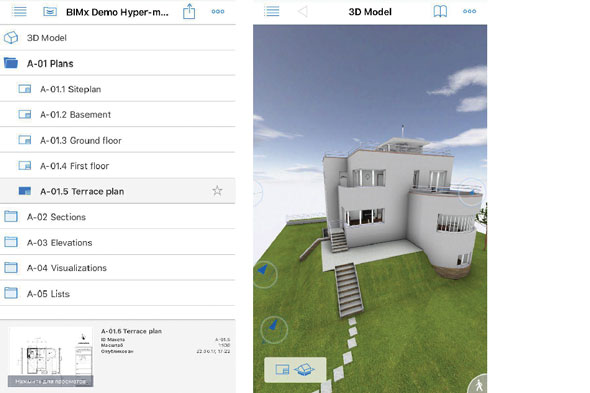Click the First floor layout icon

coord(25,166)
